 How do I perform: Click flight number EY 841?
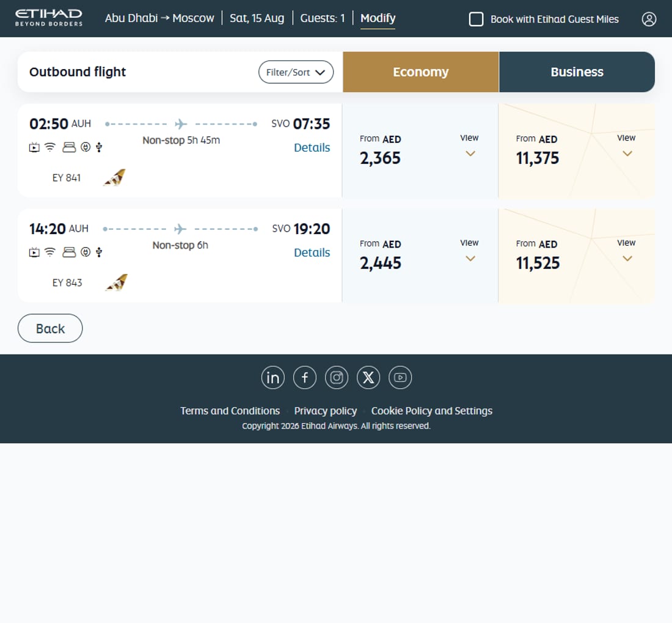(67, 177)
